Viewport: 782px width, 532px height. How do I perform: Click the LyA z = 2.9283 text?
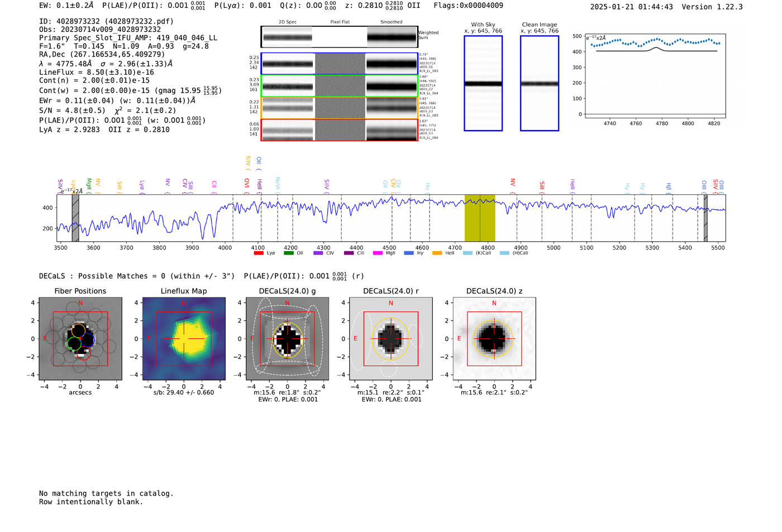[69, 130]
